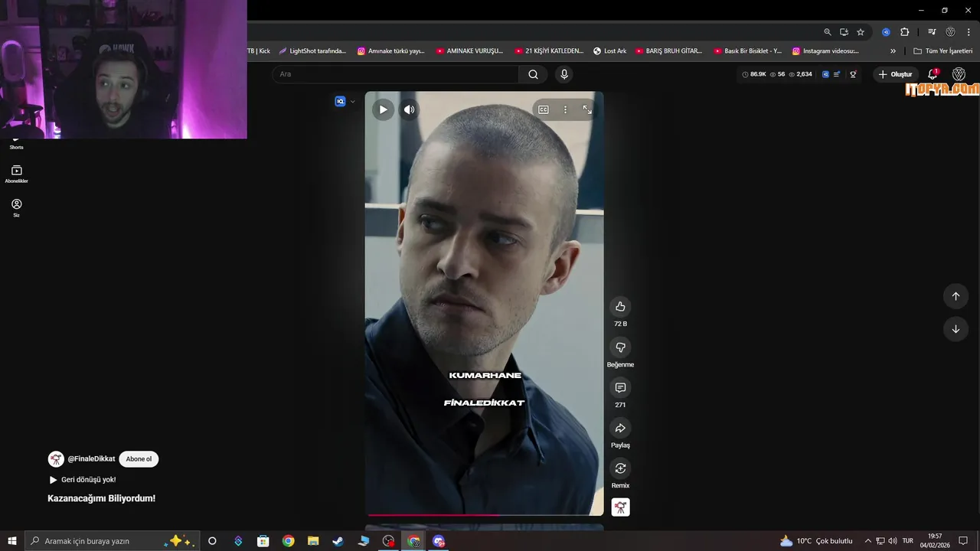Open the 21 KİŞİYİ KATLEDEN... bookmark
Image resolution: width=980 pixels, height=551 pixels.
[x=549, y=51]
